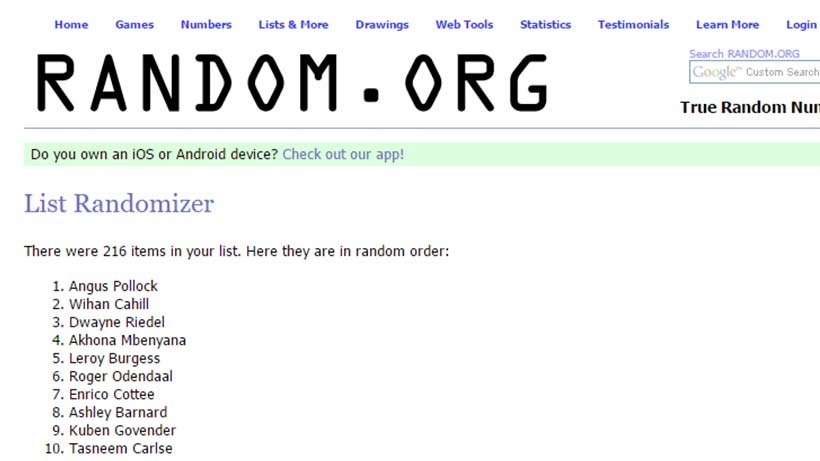The height and width of the screenshot is (461, 820).
Task: Click the Learn More menu item
Action: 727,25
